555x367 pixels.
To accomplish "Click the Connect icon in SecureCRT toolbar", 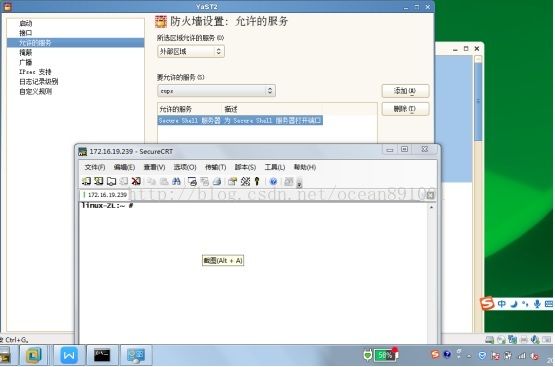I will tap(86, 182).
